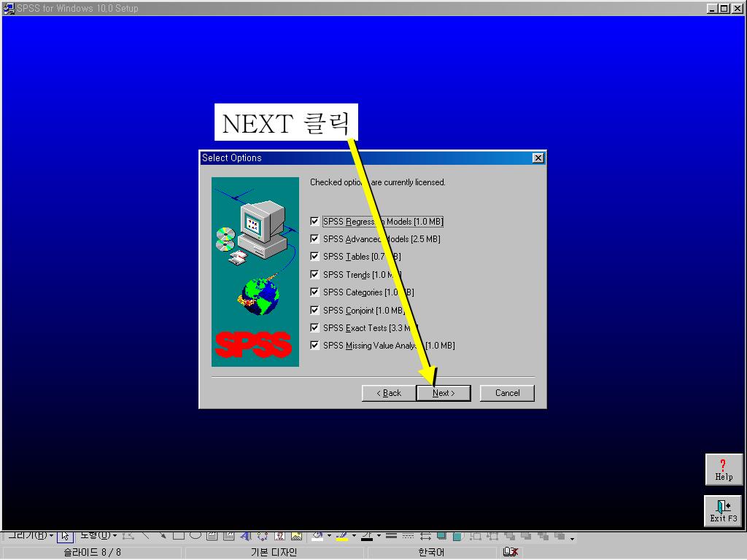Expand the fill color dropdown arrow
Screen dimensions: 747x560
[x=329, y=536]
